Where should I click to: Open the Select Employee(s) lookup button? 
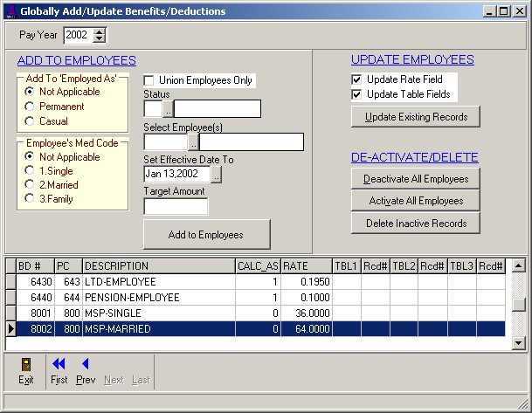tap(193, 142)
